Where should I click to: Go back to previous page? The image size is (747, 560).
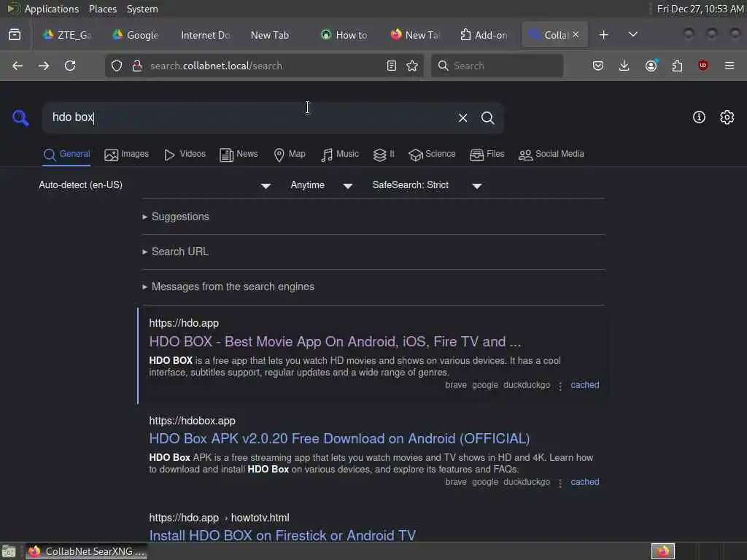(18, 66)
